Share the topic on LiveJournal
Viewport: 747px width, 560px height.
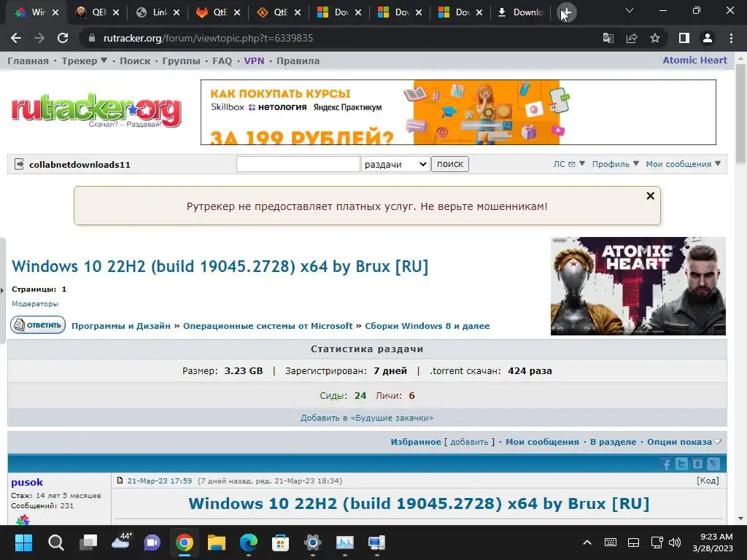coord(713,464)
